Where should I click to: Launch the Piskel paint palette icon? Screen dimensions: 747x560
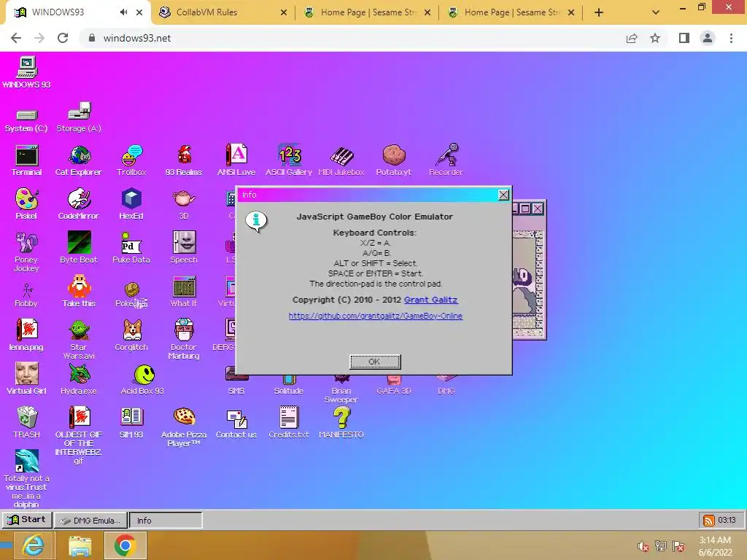(26, 204)
